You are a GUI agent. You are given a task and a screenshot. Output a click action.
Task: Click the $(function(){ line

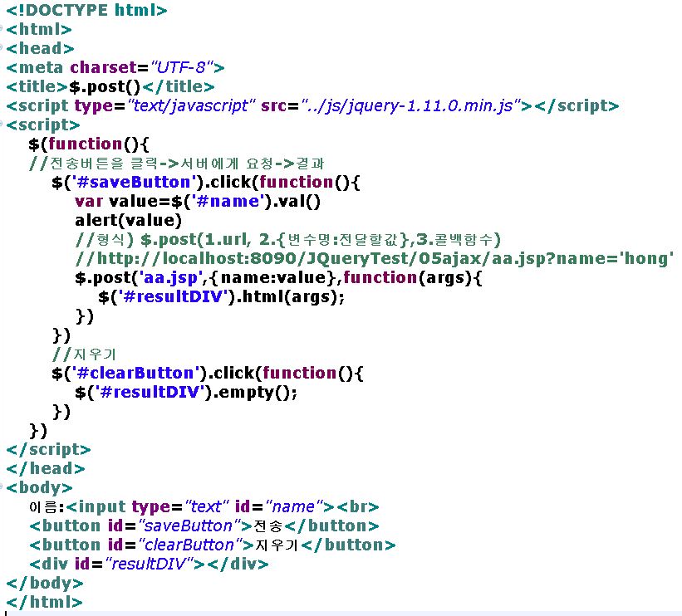(x=89, y=144)
